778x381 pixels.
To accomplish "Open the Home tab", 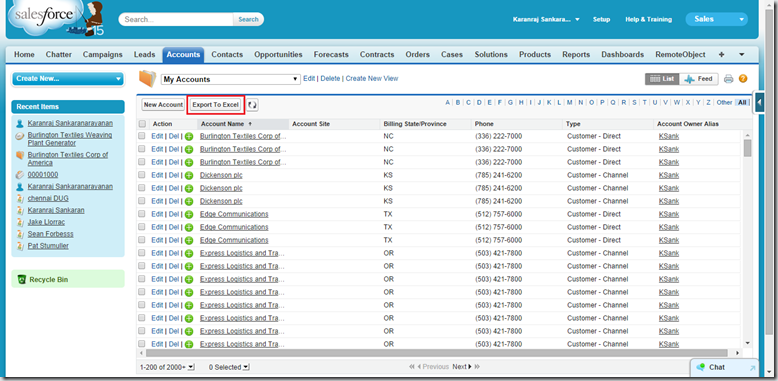I will coord(24,55).
